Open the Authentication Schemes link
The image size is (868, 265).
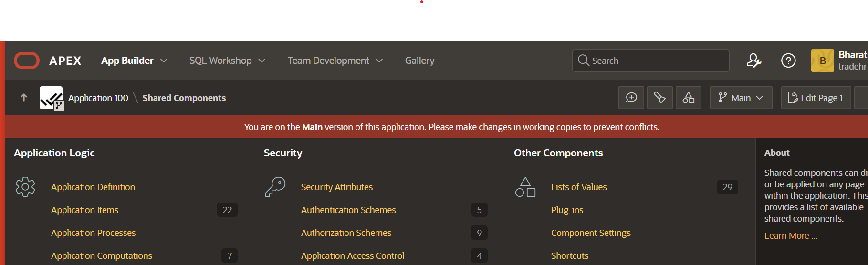click(x=348, y=210)
